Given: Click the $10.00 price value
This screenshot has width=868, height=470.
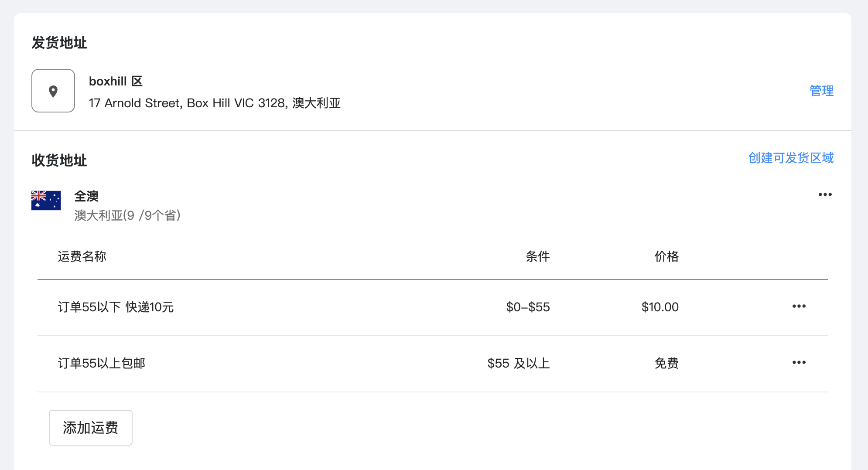Looking at the screenshot, I should tap(660, 307).
